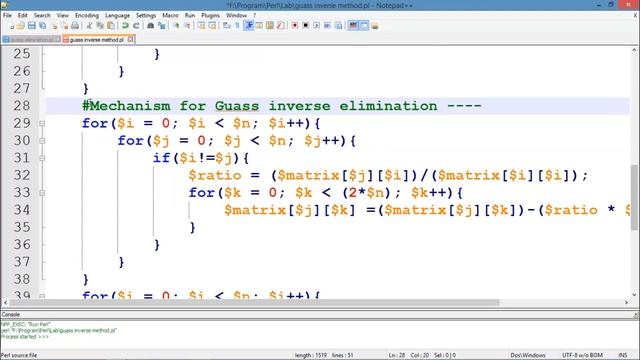
Task: Open the File menu
Action: click(7, 15)
